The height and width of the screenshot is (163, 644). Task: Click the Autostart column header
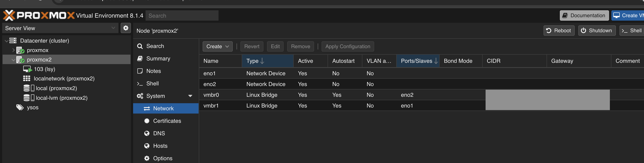pyautogui.click(x=345, y=61)
